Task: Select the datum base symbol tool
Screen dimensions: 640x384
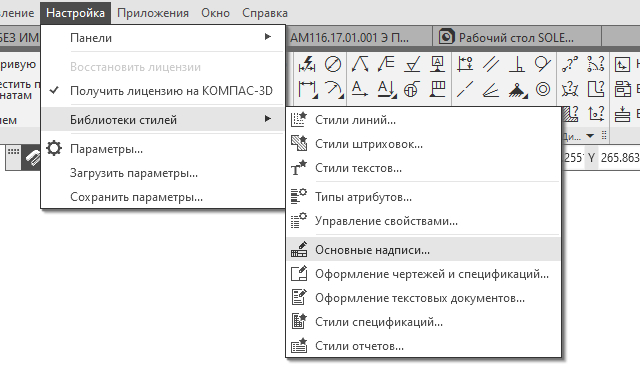Action: click(438, 64)
